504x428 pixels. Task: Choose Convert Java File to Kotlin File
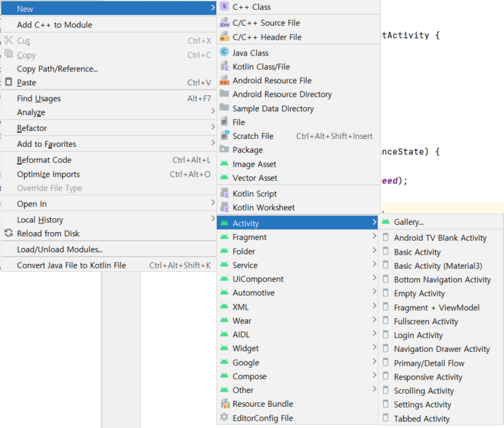coord(108,265)
